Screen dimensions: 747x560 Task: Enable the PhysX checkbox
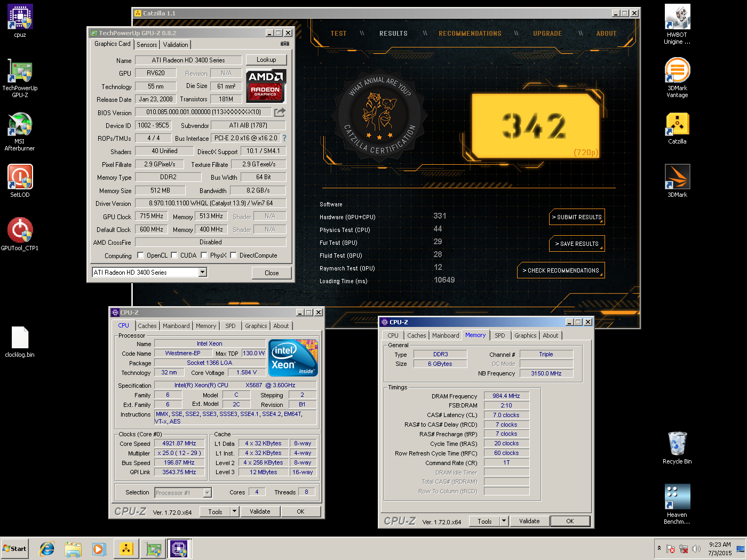(204, 255)
